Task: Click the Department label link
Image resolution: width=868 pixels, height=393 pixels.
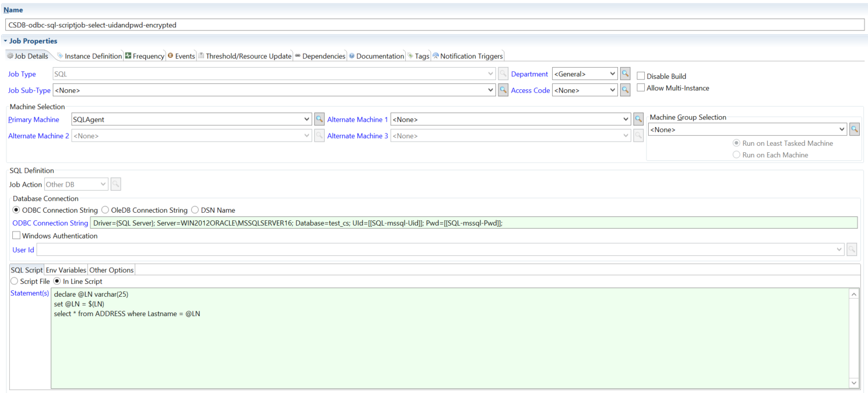Action: [x=529, y=74]
